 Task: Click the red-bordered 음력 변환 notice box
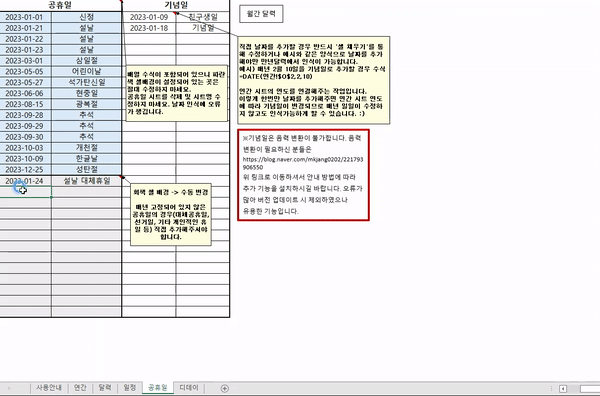tap(303, 175)
